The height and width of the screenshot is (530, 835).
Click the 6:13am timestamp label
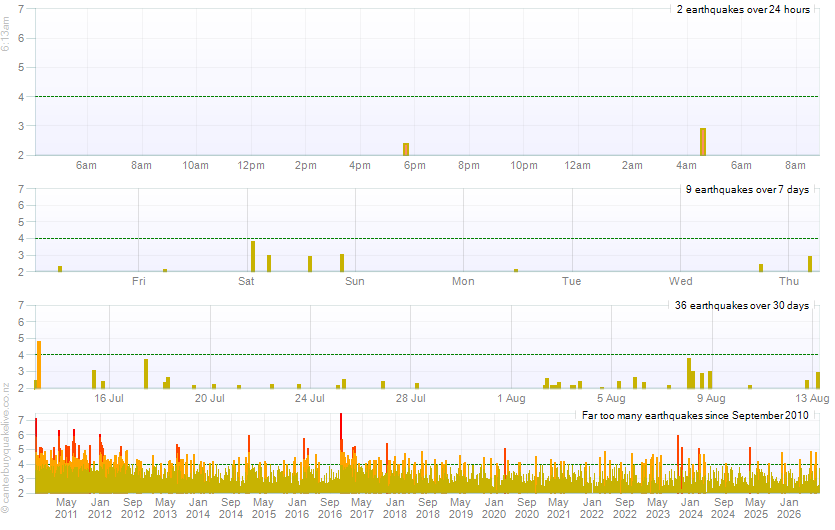pyautogui.click(x=5, y=34)
